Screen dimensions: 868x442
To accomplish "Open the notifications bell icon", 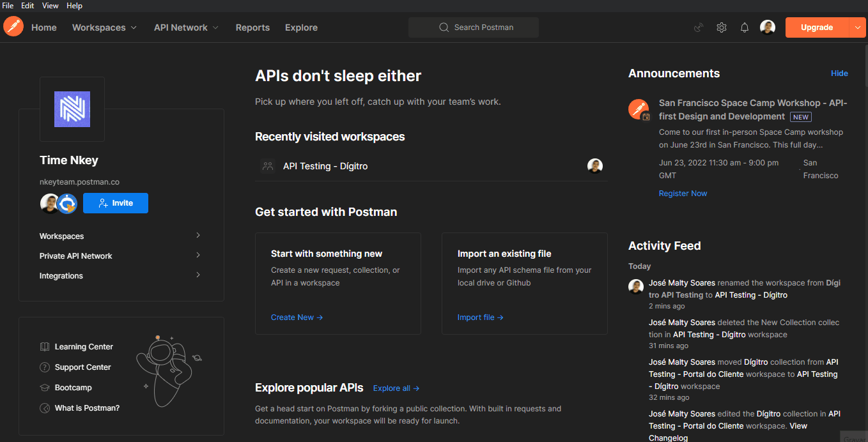I will click(745, 27).
